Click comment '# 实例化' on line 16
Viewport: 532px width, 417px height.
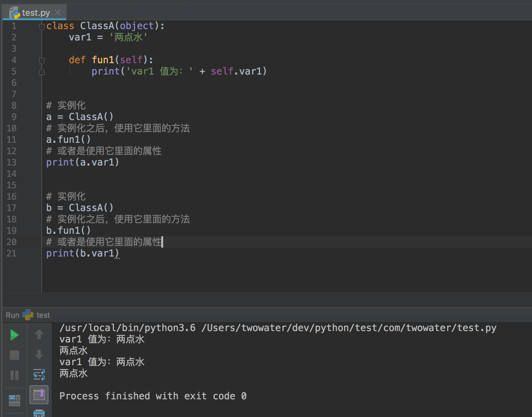pyautogui.click(x=66, y=196)
